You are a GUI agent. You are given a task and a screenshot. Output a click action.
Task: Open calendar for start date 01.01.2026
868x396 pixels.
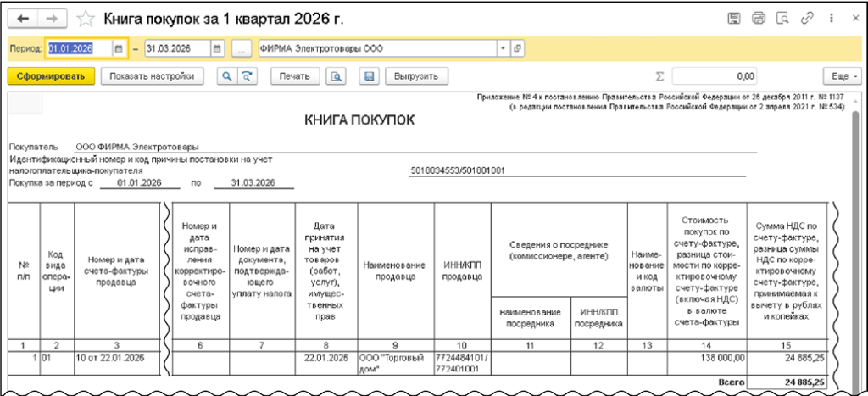click(x=119, y=48)
